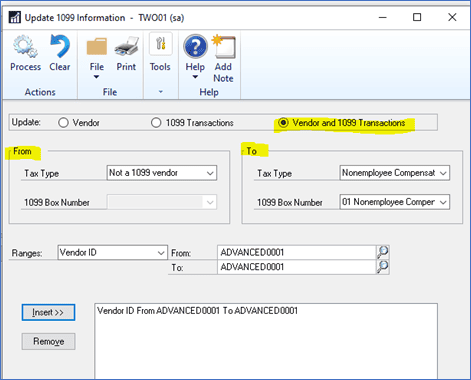Click the Print printer icon
The image size is (471, 380).
(126, 46)
